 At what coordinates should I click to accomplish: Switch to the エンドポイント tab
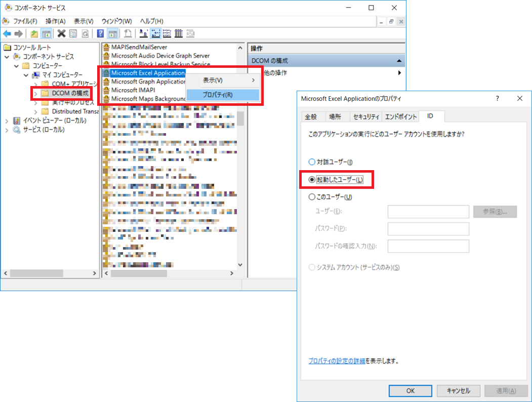[x=401, y=116]
